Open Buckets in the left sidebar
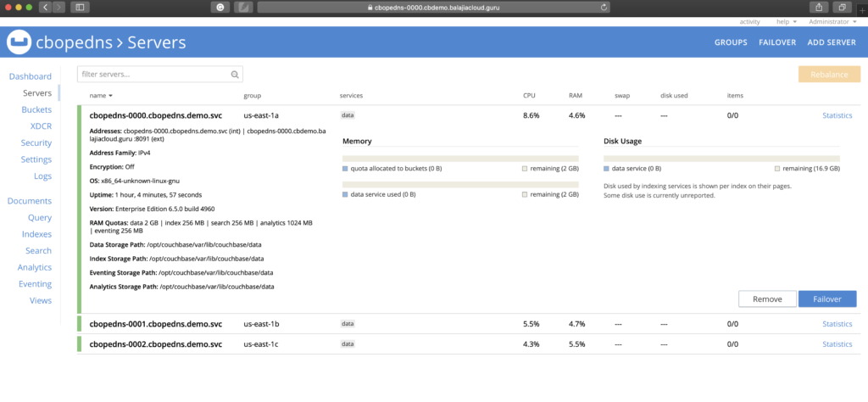Image resolution: width=868 pixels, height=402 pixels. pyautogui.click(x=36, y=110)
